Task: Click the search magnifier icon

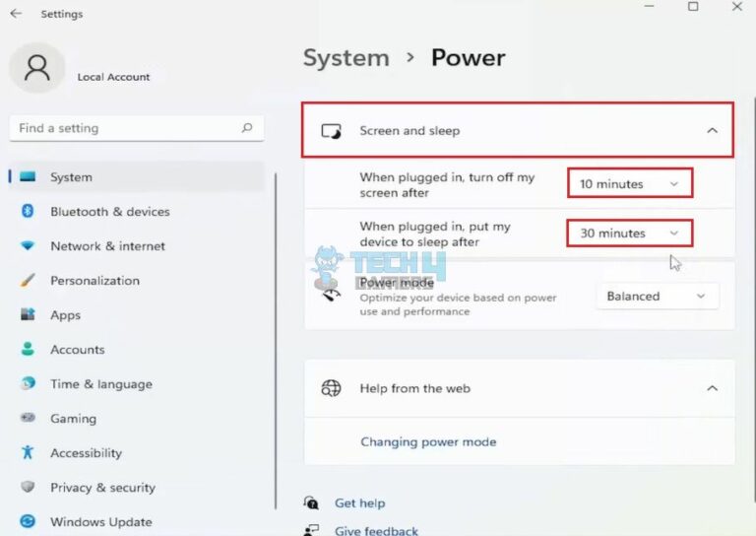Action: click(x=247, y=128)
